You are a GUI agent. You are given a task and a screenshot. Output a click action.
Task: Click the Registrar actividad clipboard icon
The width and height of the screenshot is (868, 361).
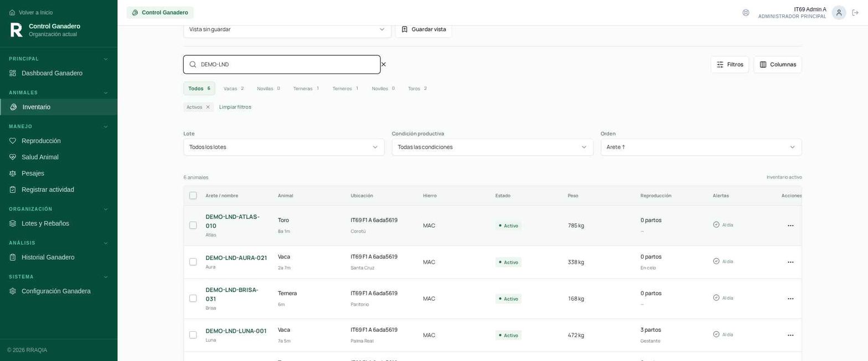13,190
